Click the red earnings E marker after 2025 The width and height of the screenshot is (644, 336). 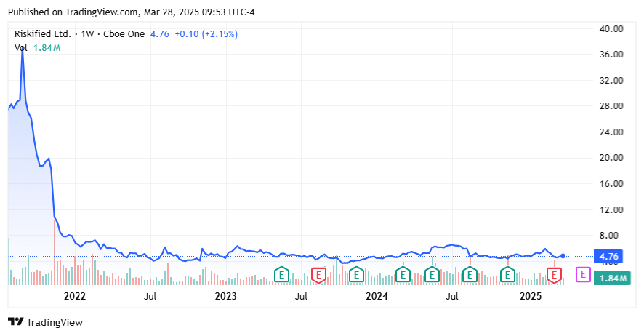click(554, 275)
